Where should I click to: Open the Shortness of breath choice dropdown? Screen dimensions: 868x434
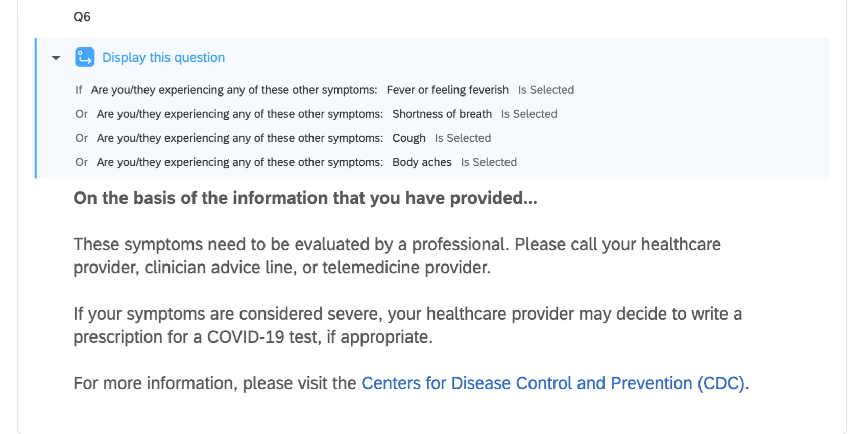442,114
